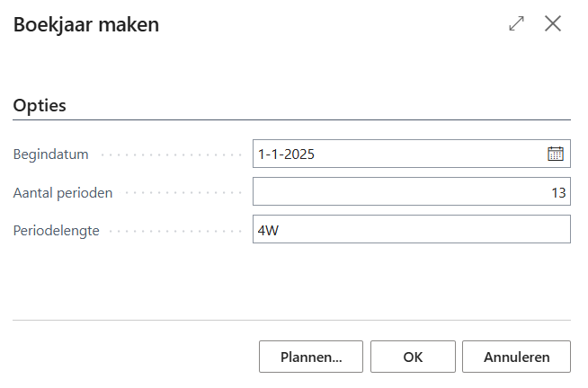Open the Begindatum calendar date picker
Viewport: 588px width, 388px height.
click(x=556, y=154)
